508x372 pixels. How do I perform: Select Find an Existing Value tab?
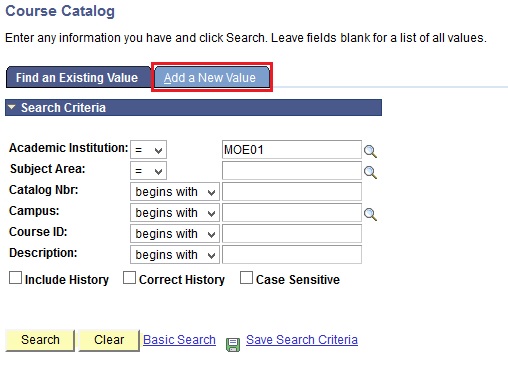point(78,77)
